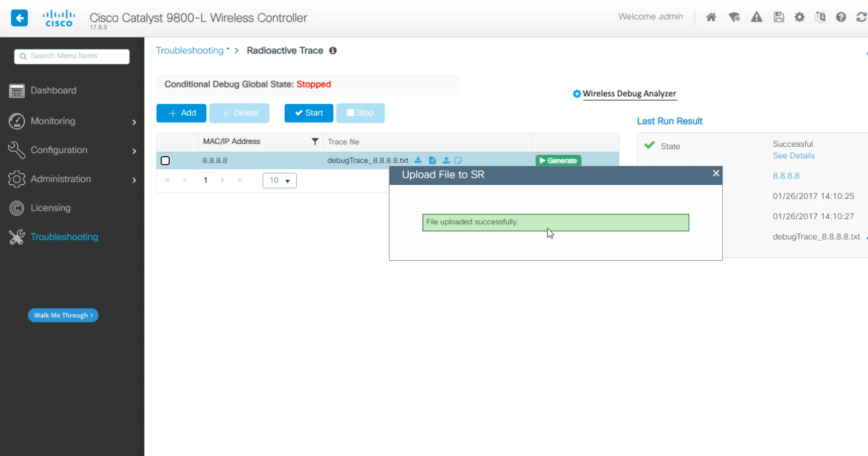Open the Wireless Debug Analyzer link
Screen dimensions: 868x456
coord(629,94)
